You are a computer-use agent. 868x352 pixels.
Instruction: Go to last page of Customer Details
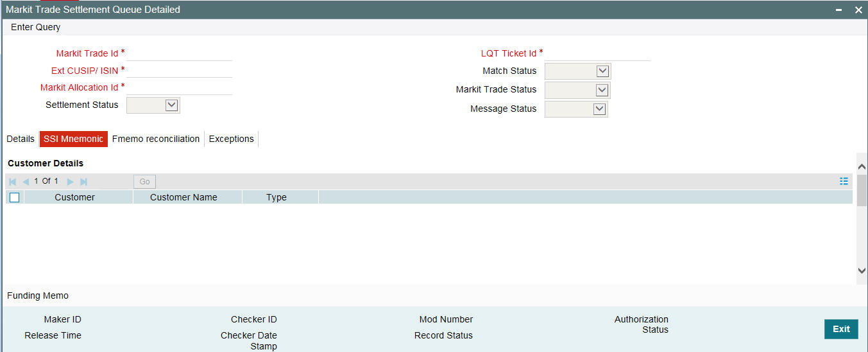[x=83, y=182]
